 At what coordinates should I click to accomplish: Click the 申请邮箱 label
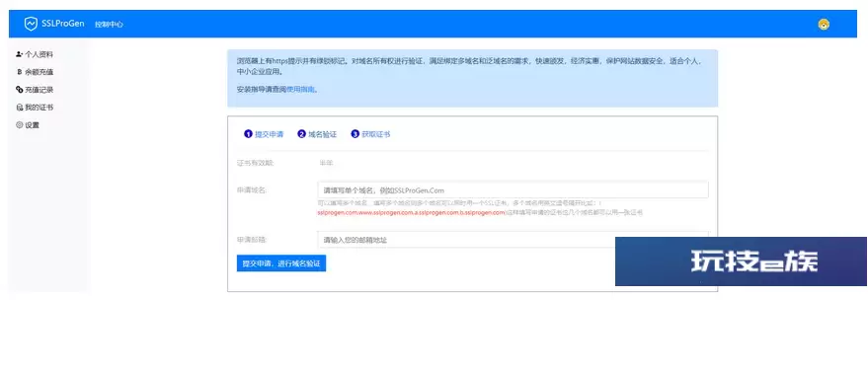pos(252,240)
